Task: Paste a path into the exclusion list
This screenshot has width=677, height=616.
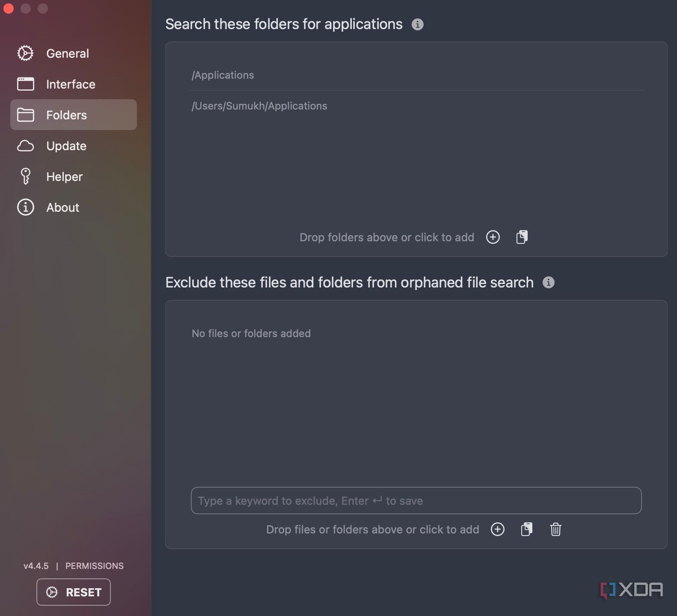Action: pyautogui.click(x=527, y=529)
